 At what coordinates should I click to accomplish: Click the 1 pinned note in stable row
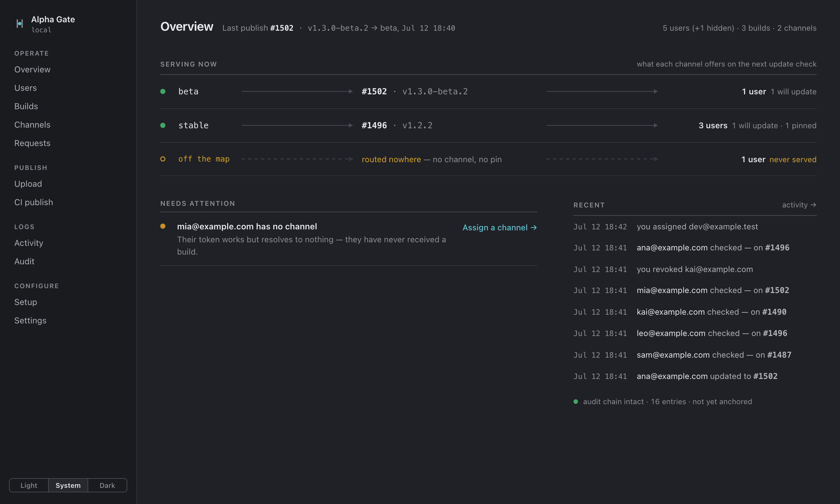coord(801,126)
